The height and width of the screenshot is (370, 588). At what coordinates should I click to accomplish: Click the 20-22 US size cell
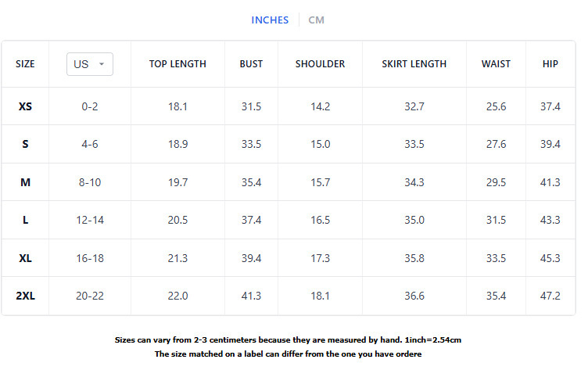(89, 296)
